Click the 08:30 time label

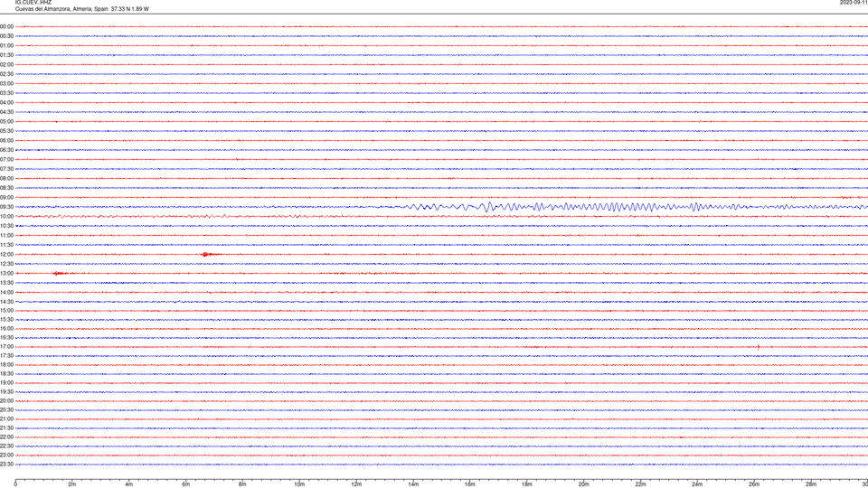point(6,188)
